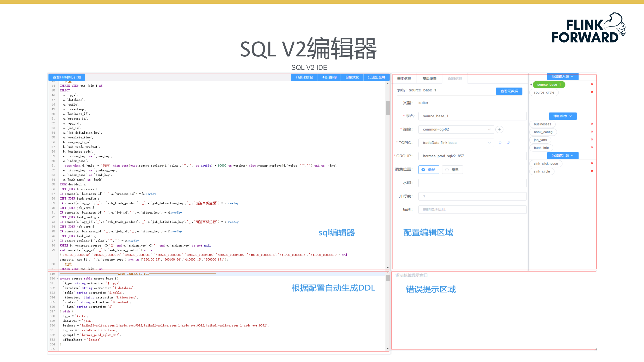Delete bank_info with its red X
The image size is (644, 362).
(x=592, y=147)
